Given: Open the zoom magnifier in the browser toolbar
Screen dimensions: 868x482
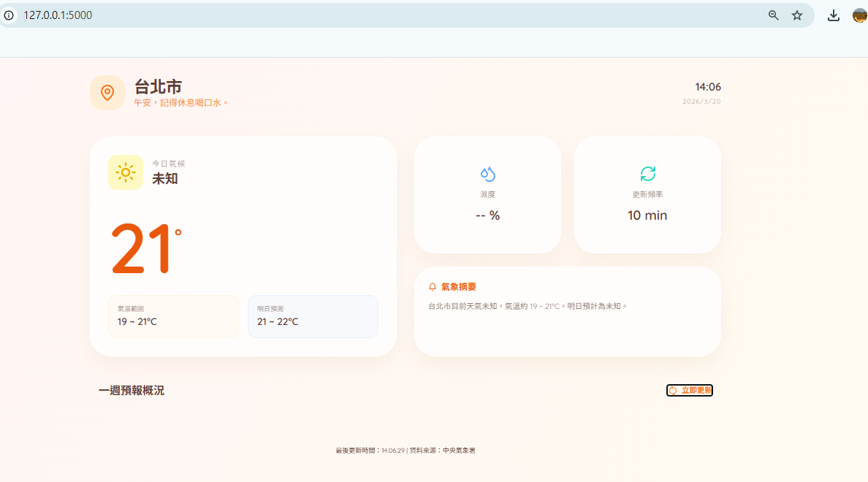Looking at the screenshot, I should point(773,15).
